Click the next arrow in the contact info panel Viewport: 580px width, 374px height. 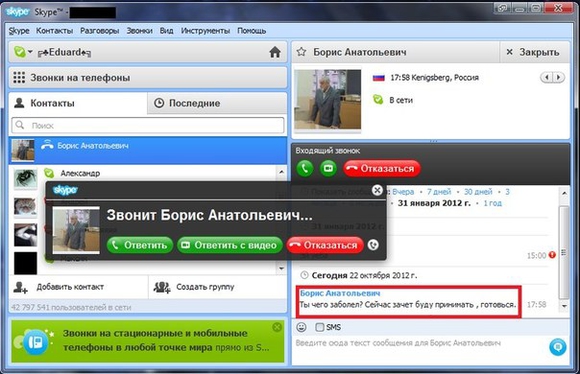pyautogui.click(x=559, y=77)
